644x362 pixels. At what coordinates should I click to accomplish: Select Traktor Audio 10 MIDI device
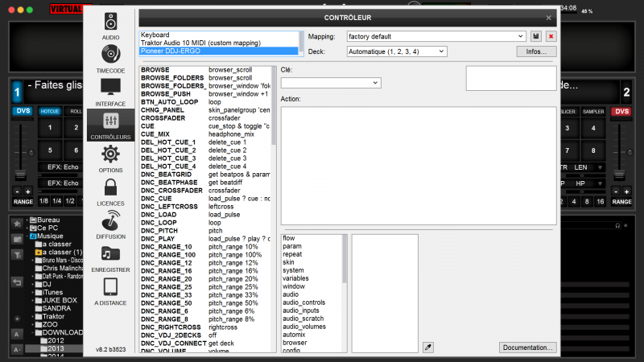218,43
